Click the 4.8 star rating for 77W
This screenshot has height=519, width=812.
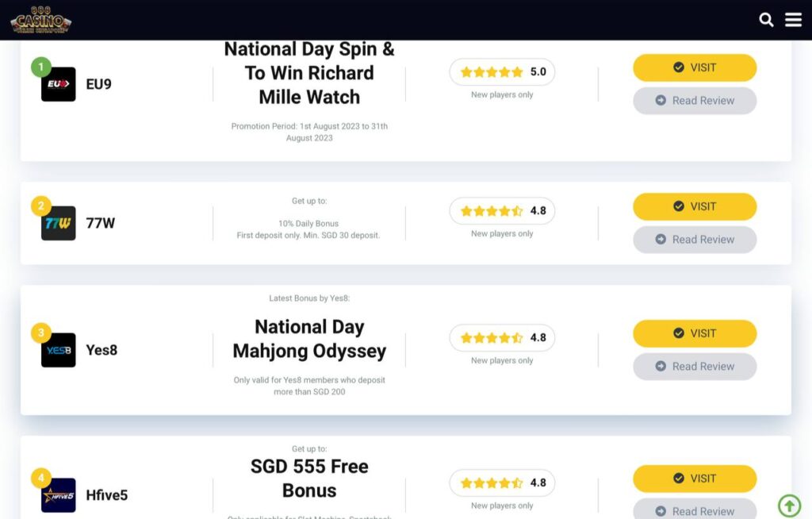[x=501, y=210]
